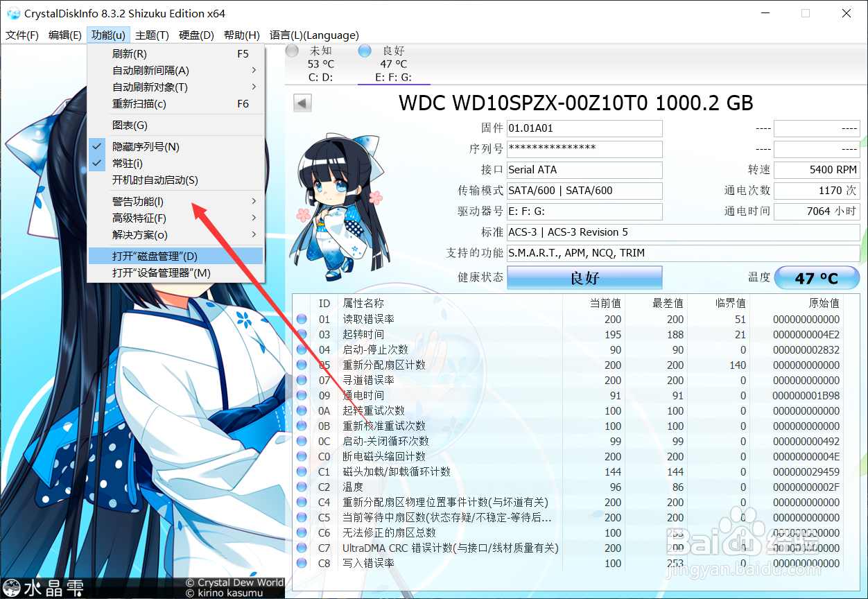
Task: Click the previous disk arrow icon
Action: click(303, 103)
